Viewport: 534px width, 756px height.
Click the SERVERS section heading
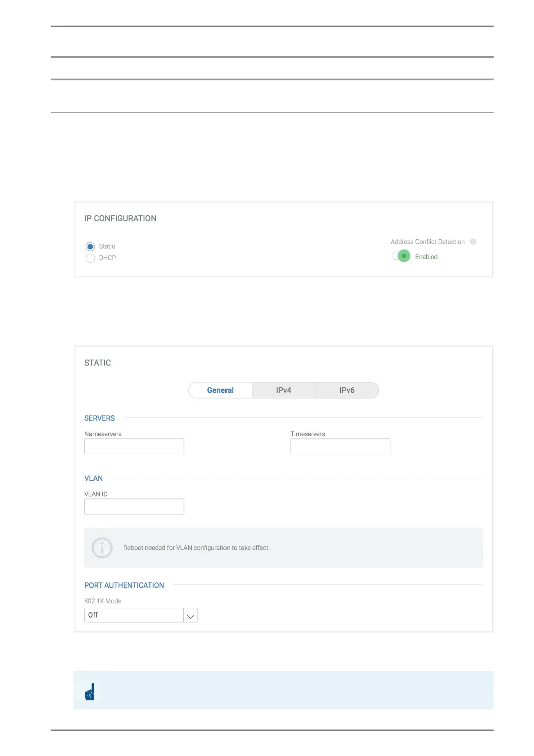pyautogui.click(x=100, y=418)
